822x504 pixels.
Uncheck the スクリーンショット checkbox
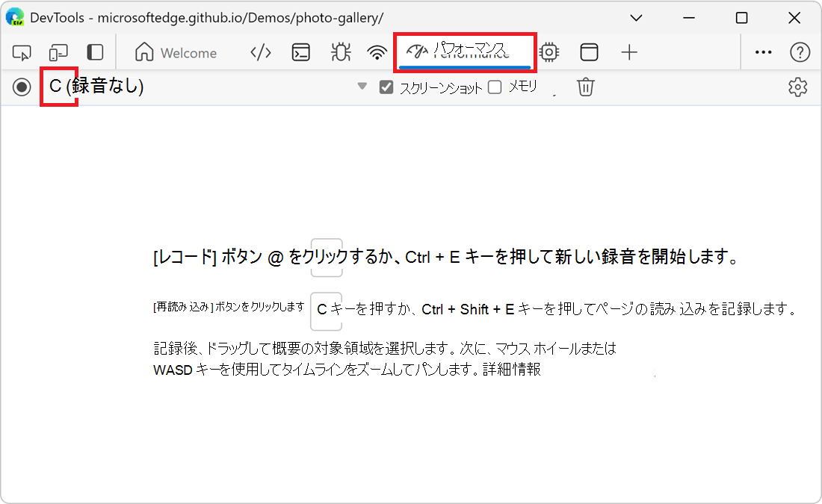coord(386,87)
